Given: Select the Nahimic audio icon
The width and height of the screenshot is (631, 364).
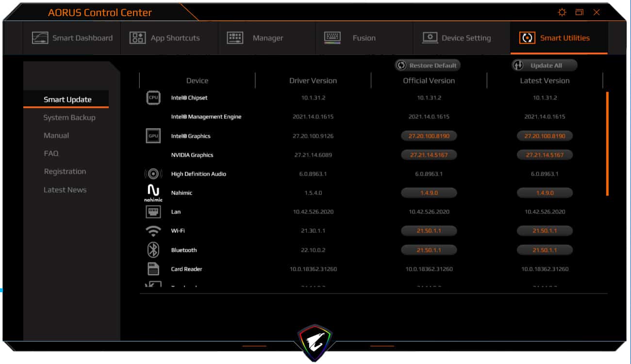Looking at the screenshot, I should [x=153, y=193].
